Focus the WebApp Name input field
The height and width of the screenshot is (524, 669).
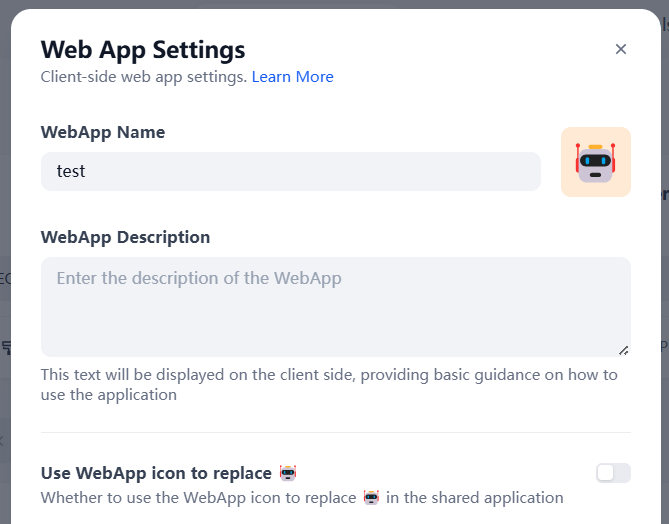click(x=290, y=171)
